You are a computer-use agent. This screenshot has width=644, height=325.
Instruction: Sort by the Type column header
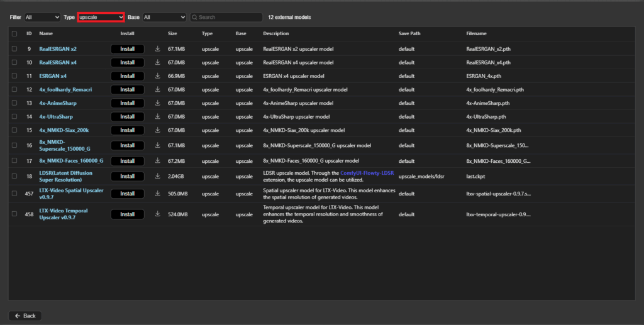(207, 33)
